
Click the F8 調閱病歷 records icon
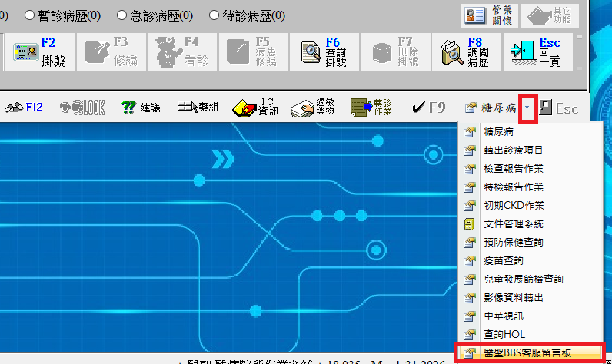point(452,51)
